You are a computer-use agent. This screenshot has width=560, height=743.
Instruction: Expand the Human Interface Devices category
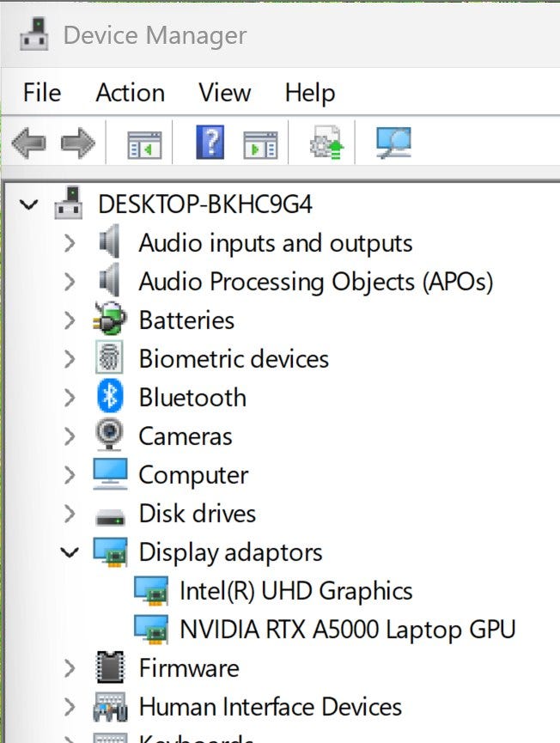click(70, 707)
